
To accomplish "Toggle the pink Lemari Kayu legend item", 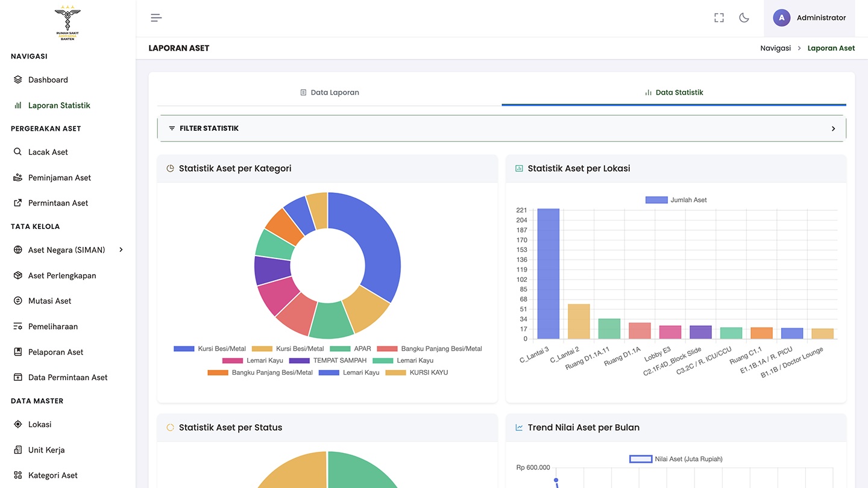I will pos(253,361).
